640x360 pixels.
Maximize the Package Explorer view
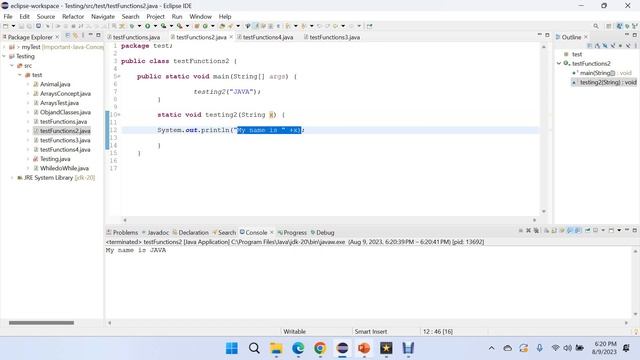coord(98,36)
